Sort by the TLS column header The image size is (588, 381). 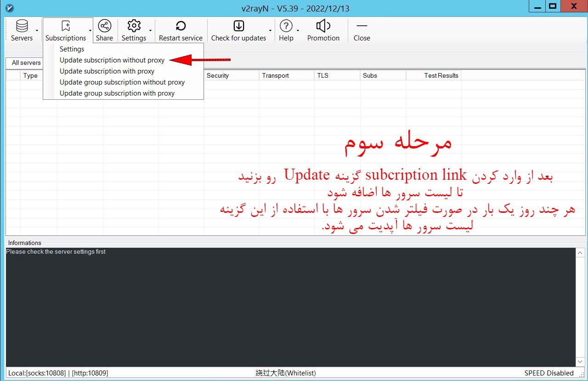coord(337,76)
